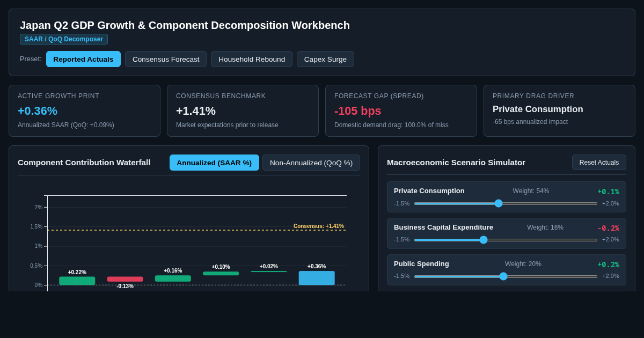
Task: Click the Reset Actuals button
Action: click(599, 163)
